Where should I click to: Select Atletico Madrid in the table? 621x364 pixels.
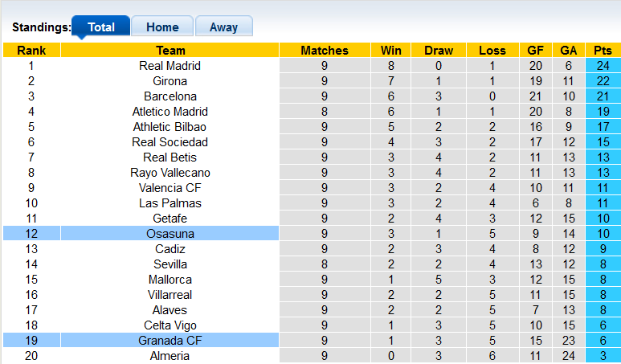tap(170, 112)
